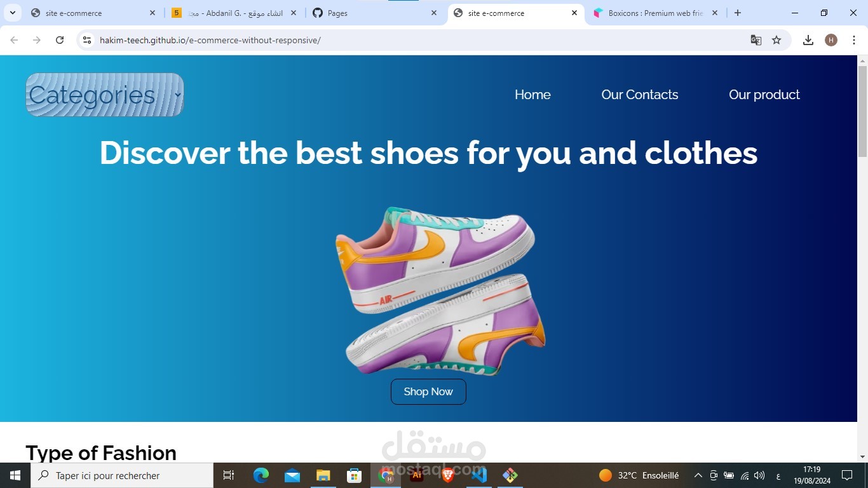The image size is (868, 488).
Task: Click the Taper ici pour rechercher search box
Action: click(122, 475)
